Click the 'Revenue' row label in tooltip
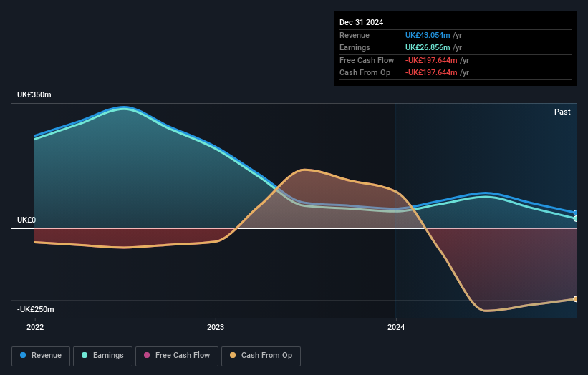 (x=355, y=35)
